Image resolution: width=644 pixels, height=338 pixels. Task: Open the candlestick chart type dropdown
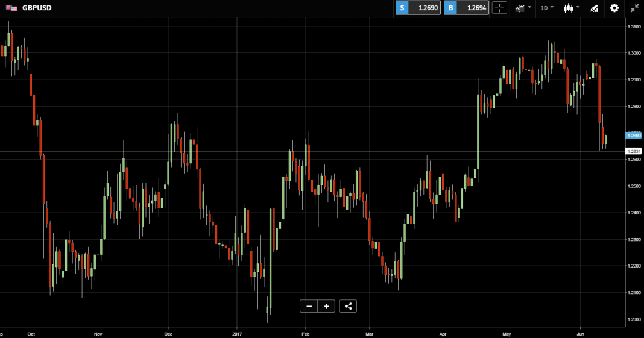click(571, 8)
